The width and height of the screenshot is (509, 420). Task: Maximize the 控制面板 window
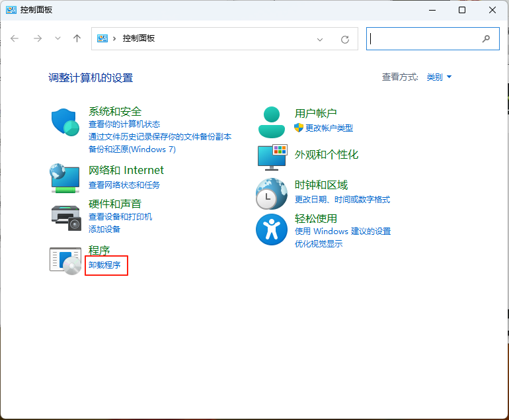[x=462, y=10]
